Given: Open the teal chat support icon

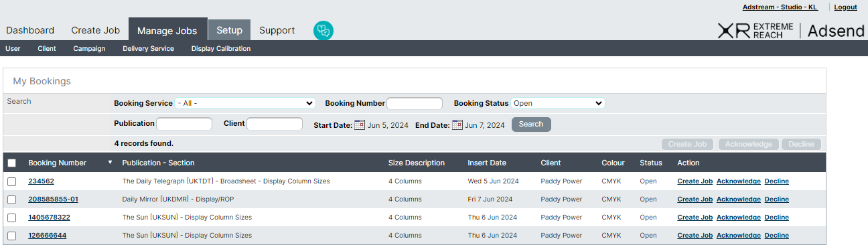Looking at the screenshot, I should pyautogui.click(x=323, y=30).
